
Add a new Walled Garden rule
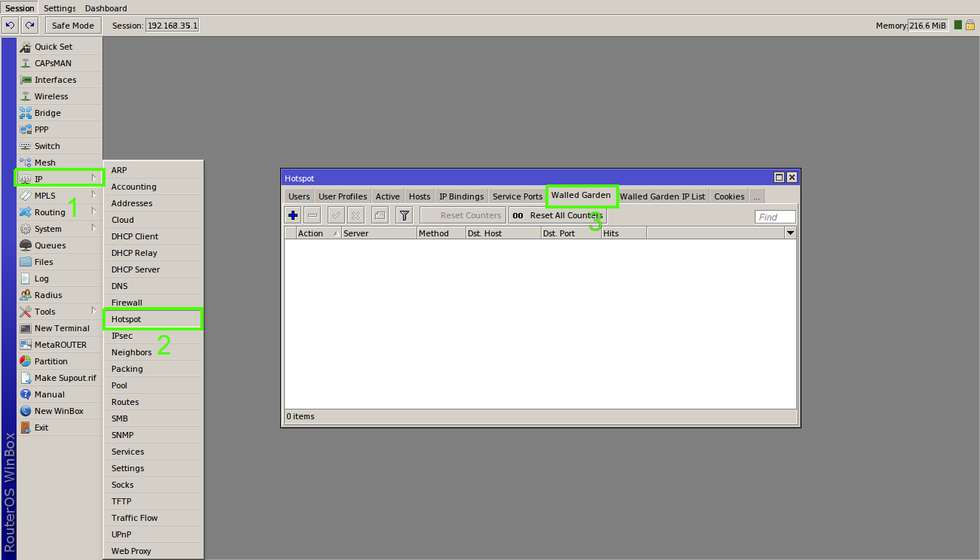pos(292,215)
